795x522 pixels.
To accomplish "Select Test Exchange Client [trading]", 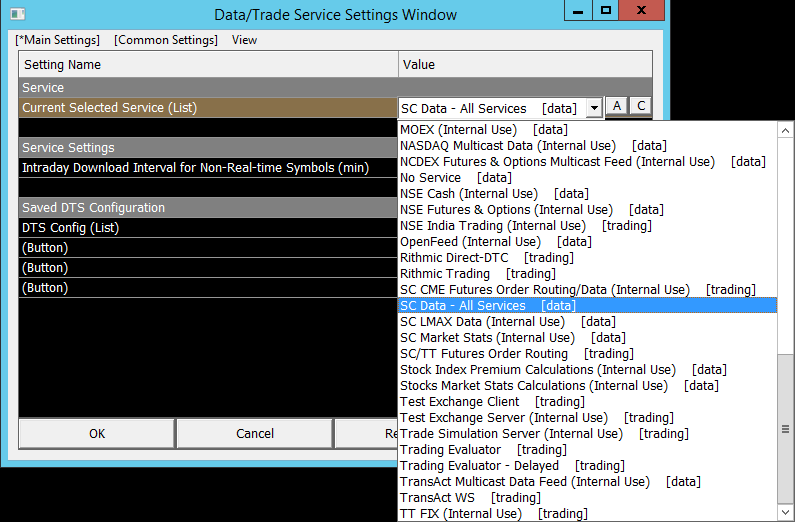I will click(x=588, y=401).
